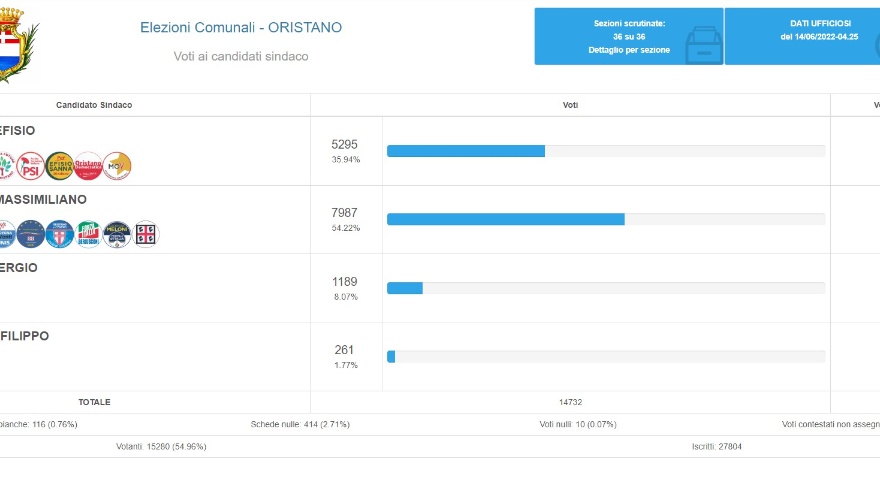Click the Elezioni Comunali - ORISTANO title
880x480 pixels.
(x=241, y=27)
